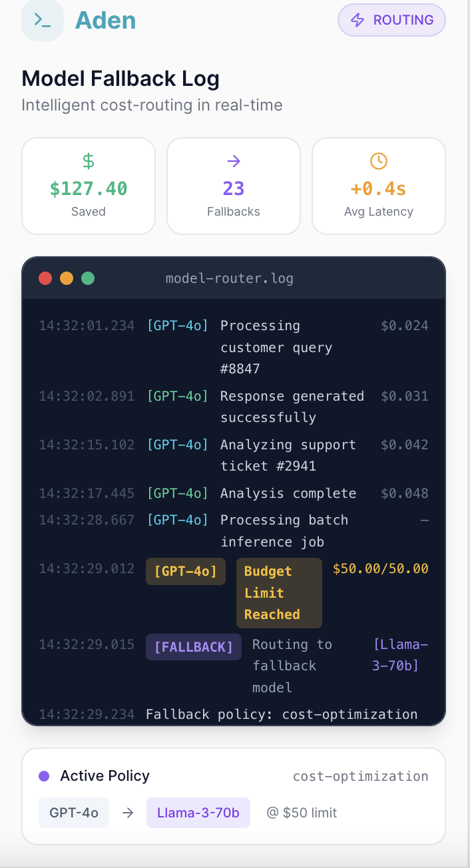
Task: Select the Llama-3-70b policy chip
Action: point(198,813)
